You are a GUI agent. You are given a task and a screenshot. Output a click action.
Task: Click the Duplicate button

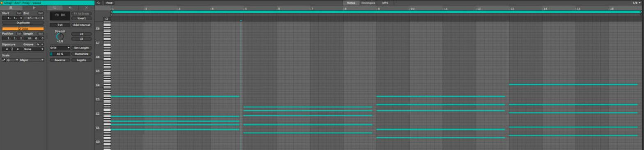pyautogui.click(x=23, y=23)
